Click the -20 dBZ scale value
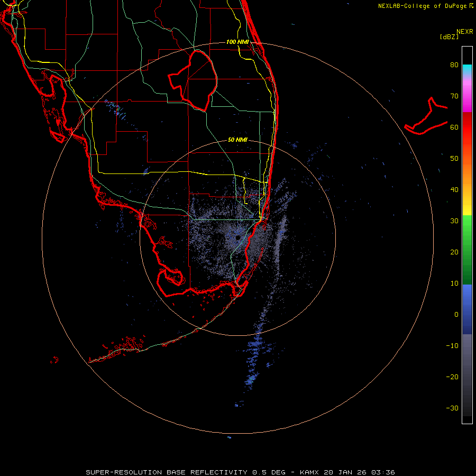This screenshot has width=476, height=476. coord(452,377)
